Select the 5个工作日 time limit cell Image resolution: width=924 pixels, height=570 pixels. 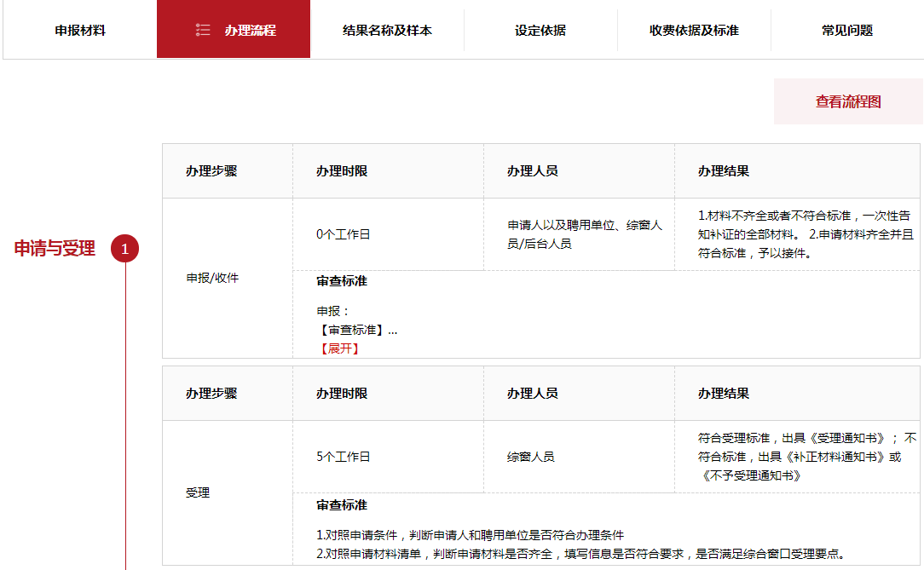click(x=389, y=457)
